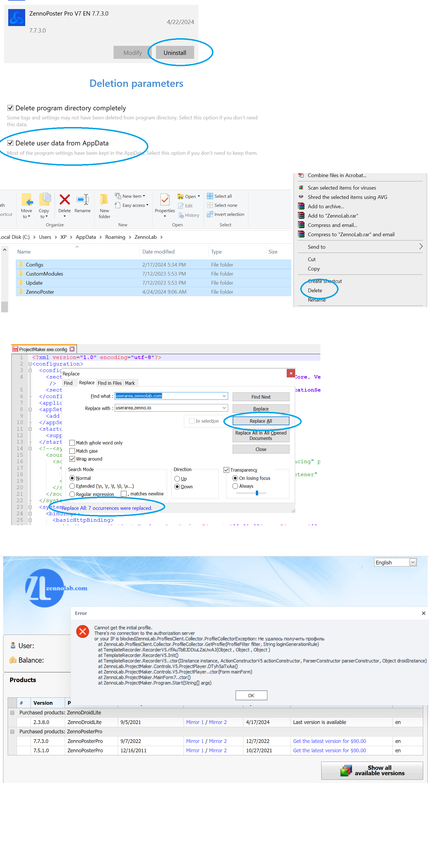Select the Up direction radio
This screenshot has height=868, width=437.
click(x=177, y=478)
